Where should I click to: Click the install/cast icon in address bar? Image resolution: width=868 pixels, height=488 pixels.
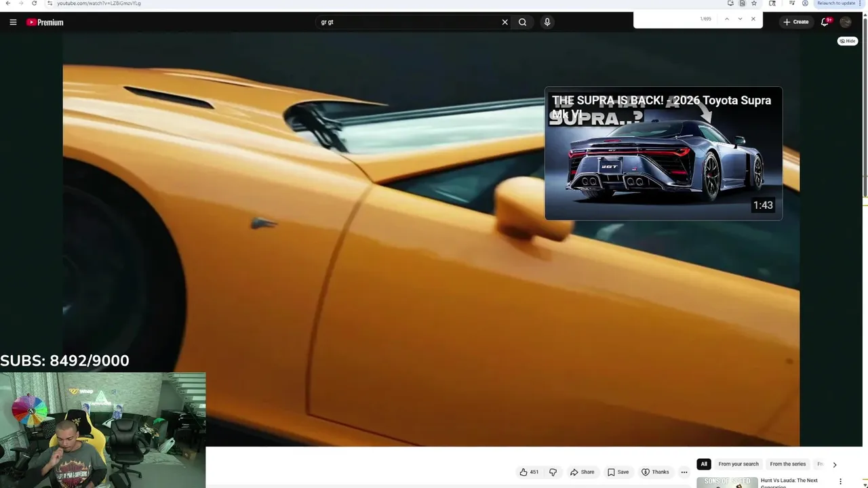(x=730, y=3)
